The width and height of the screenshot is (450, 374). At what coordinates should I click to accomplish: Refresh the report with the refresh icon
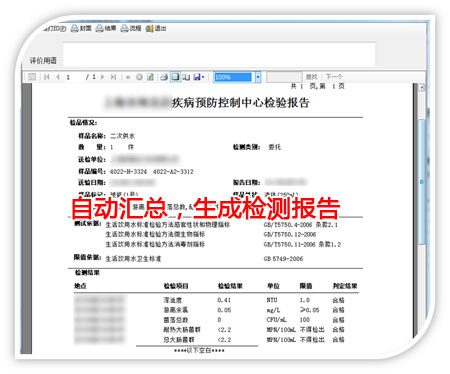tap(150, 77)
